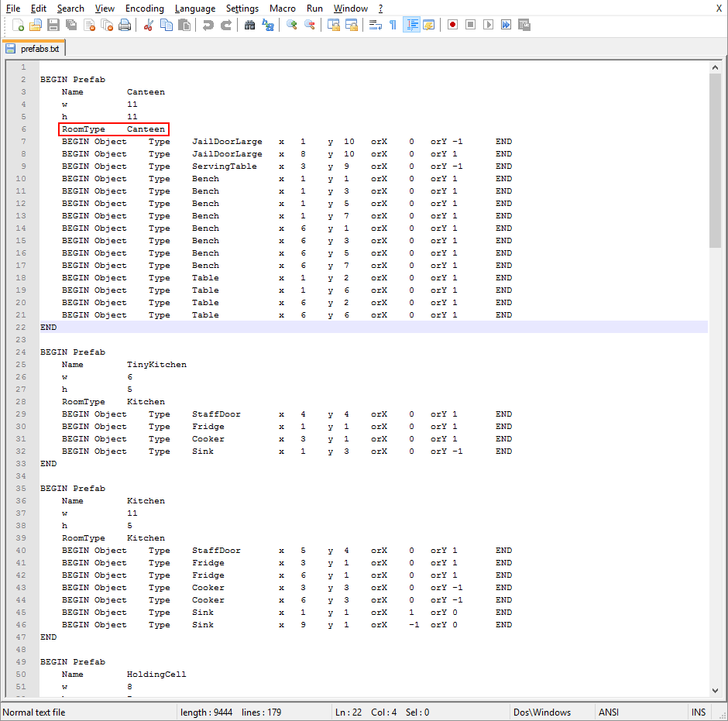Open the question mark help menu

380,9
